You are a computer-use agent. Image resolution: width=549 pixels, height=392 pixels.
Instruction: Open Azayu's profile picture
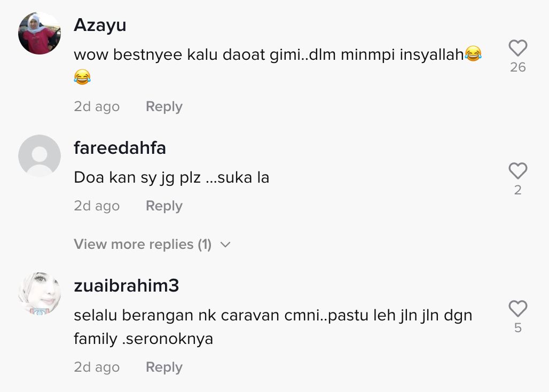click(40, 33)
